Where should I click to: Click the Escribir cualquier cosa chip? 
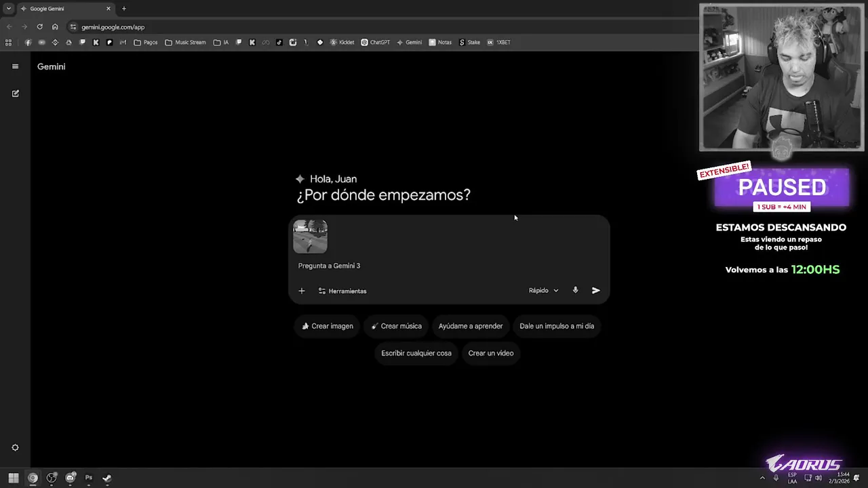tap(416, 353)
